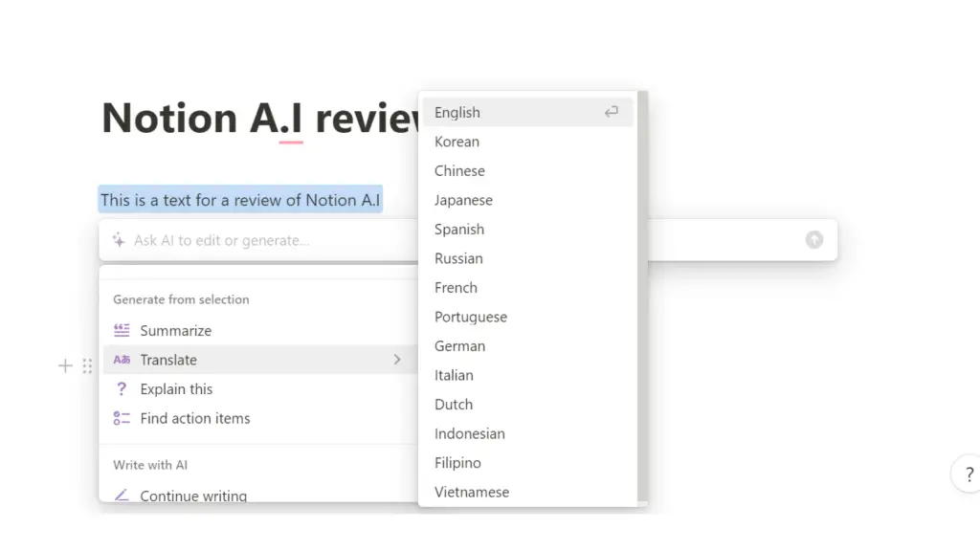Choose Explain this option

coord(258,388)
